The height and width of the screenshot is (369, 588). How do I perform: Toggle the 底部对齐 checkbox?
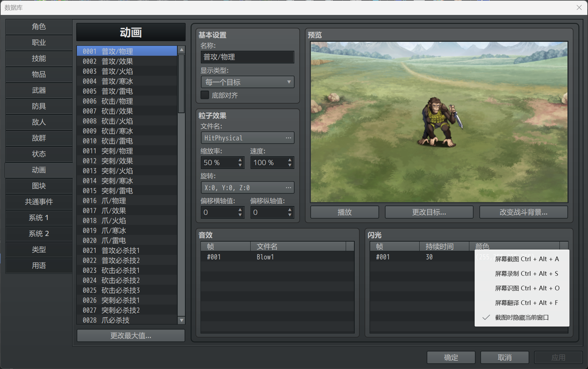pyautogui.click(x=205, y=95)
